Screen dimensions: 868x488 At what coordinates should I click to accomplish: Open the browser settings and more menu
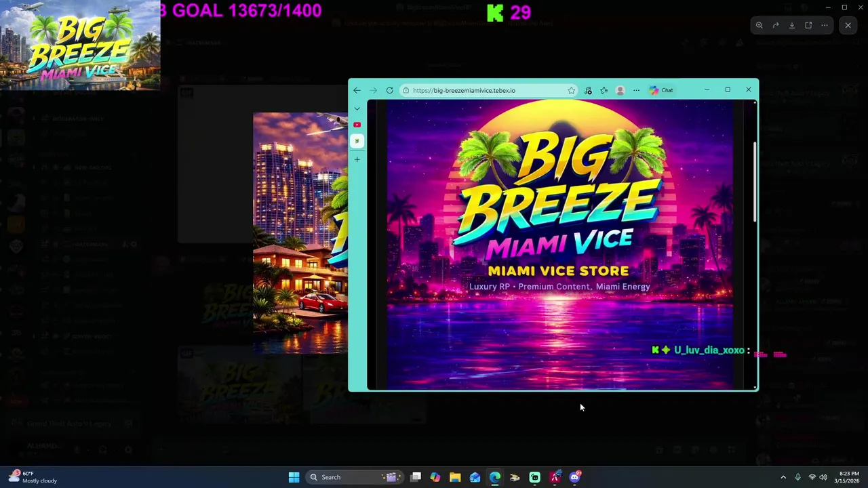(636, 90)
